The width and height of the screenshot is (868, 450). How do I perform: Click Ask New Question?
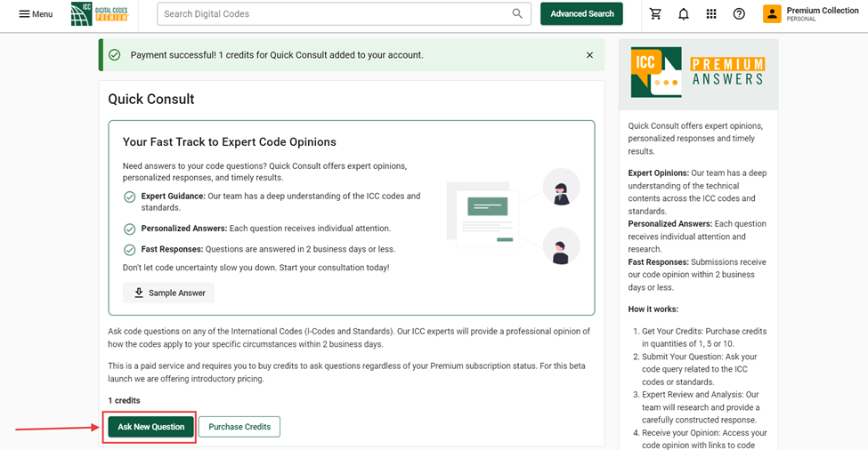pos(150,427)
